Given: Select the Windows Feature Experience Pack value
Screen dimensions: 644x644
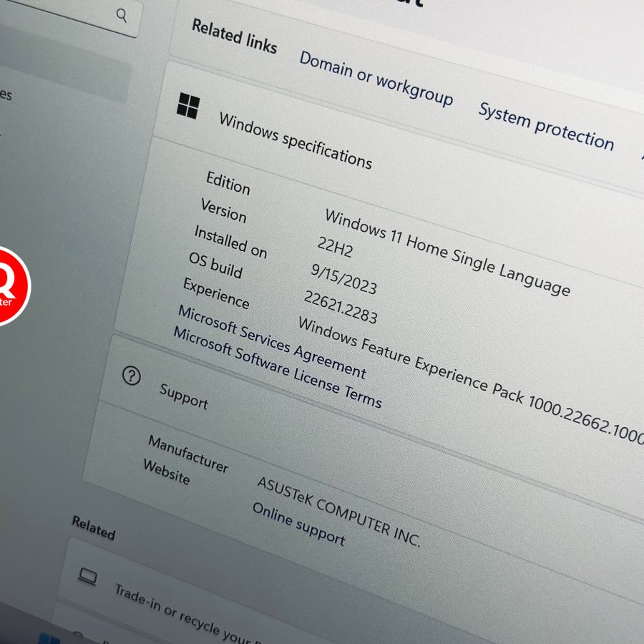Looking at the screenshot, I should [472, 380].
